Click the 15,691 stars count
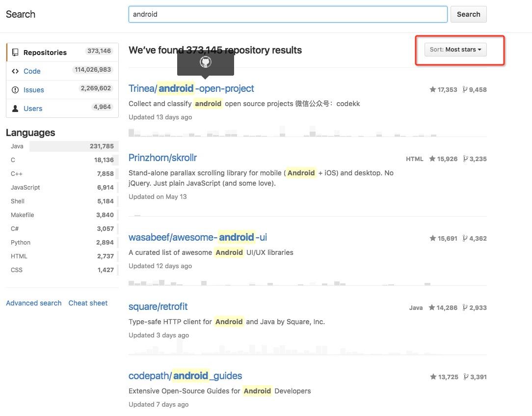This screenshot has height=416, width=532. point(448,238)
